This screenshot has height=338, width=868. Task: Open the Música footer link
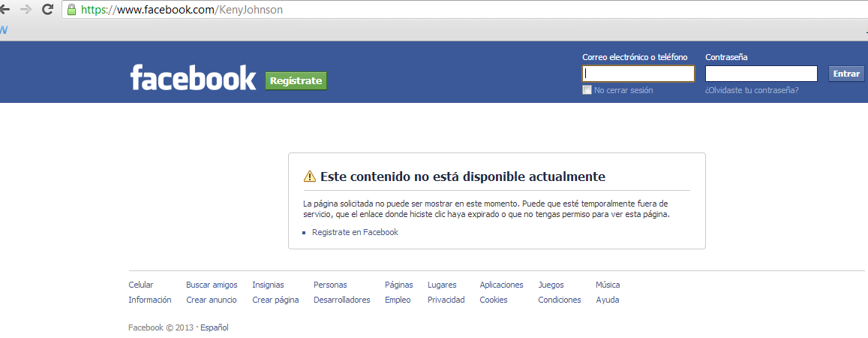[x=608, y=285]
